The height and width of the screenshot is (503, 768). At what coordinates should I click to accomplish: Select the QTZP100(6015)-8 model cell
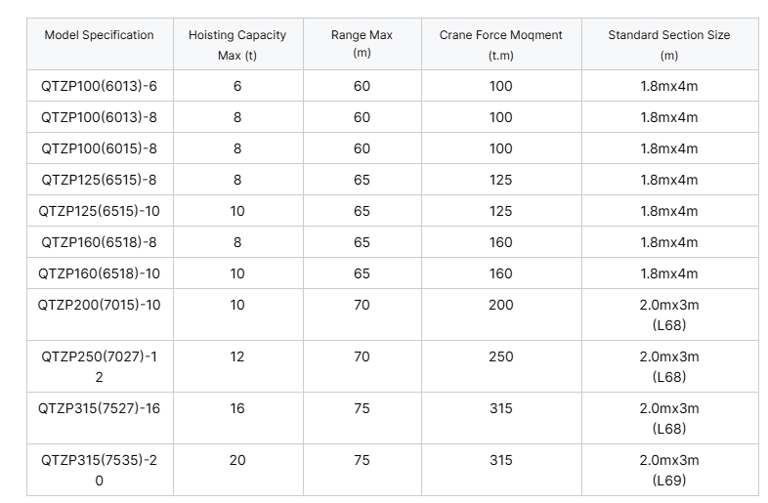click(x=99, y=148)
